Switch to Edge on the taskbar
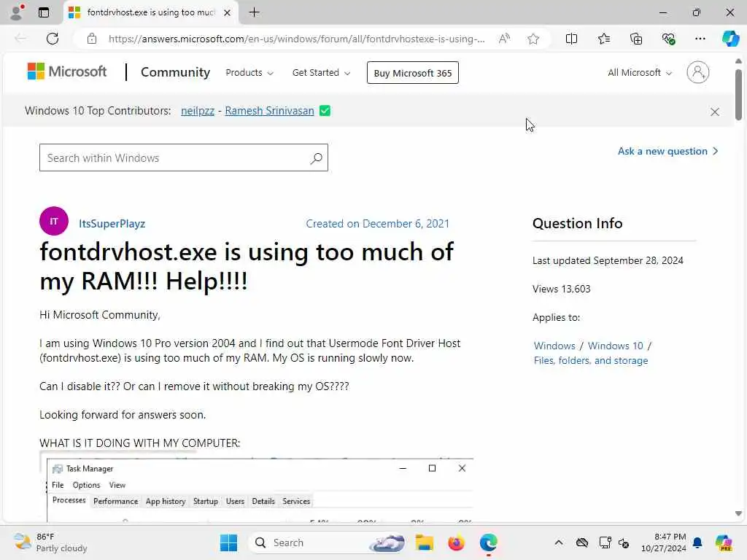Screen dimensions: 747x560 click(x=488, y=542)
